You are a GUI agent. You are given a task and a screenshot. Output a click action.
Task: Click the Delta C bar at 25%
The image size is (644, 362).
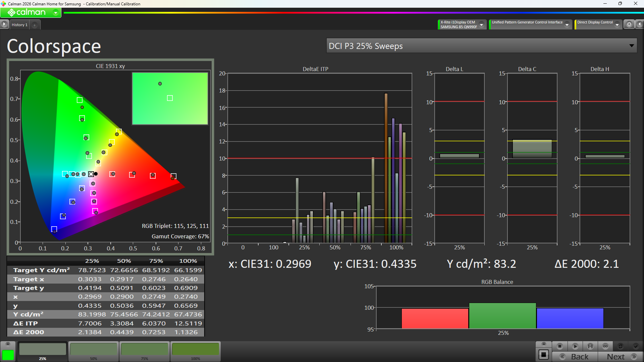[x=532, y=149]
